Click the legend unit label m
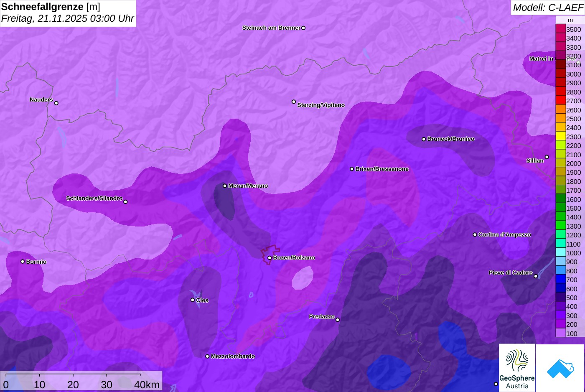 point(570,20)
